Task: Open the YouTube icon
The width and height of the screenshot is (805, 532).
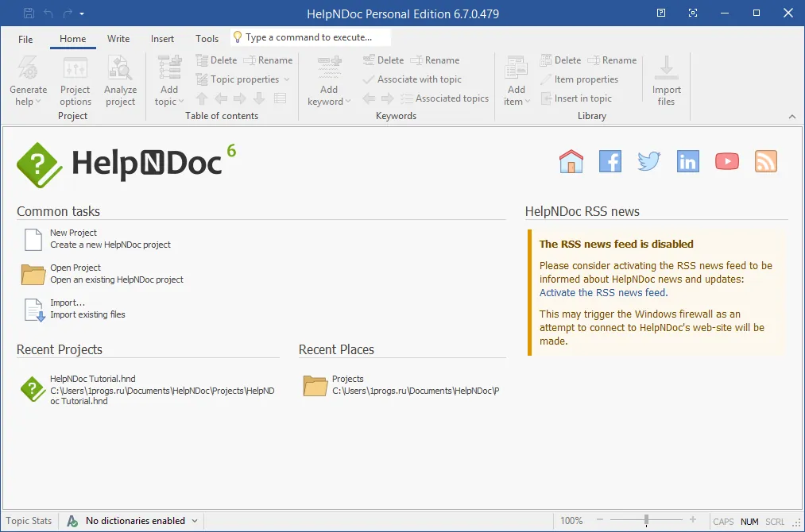Action: [x=727, y=162]
